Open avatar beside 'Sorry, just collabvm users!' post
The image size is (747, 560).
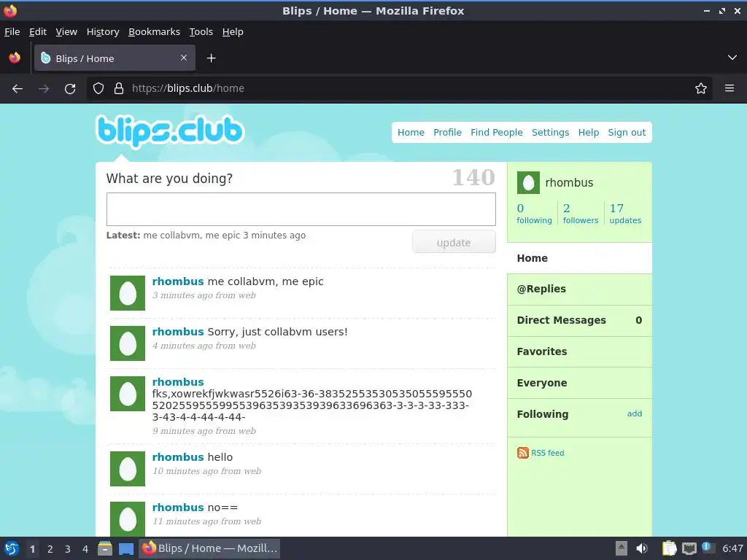click(128, 343)
